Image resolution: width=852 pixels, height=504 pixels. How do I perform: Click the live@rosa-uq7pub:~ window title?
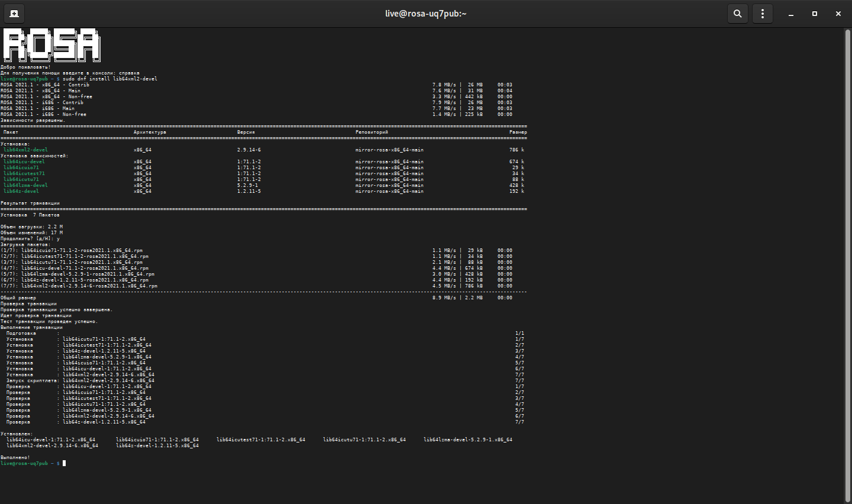pos(425,14)
